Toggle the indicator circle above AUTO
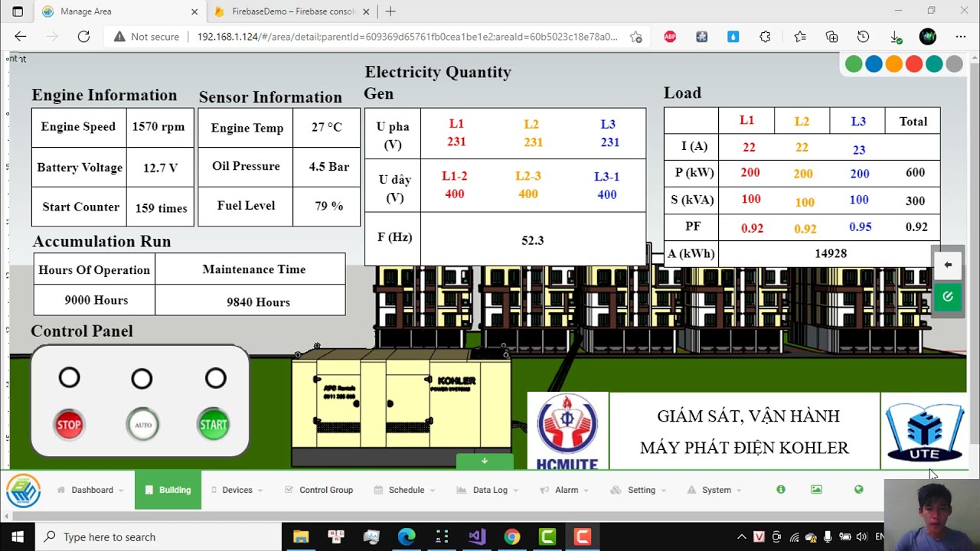This screenshot has width=980, height=551. [x=142, y=378]
